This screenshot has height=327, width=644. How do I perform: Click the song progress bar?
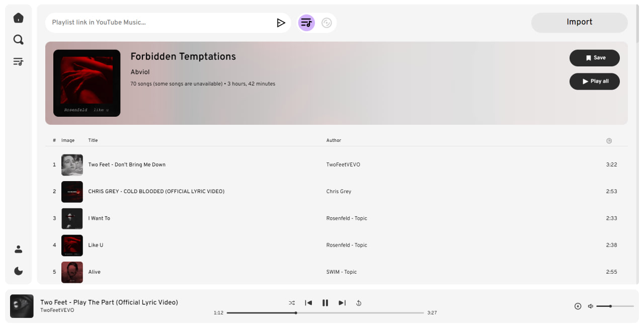click(325, 313)
